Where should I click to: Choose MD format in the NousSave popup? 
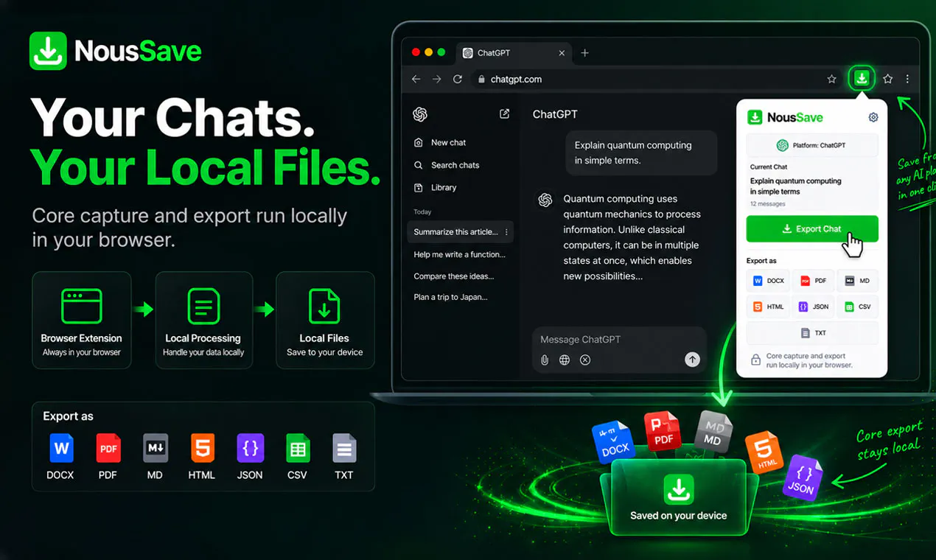(x=857, y=281)
